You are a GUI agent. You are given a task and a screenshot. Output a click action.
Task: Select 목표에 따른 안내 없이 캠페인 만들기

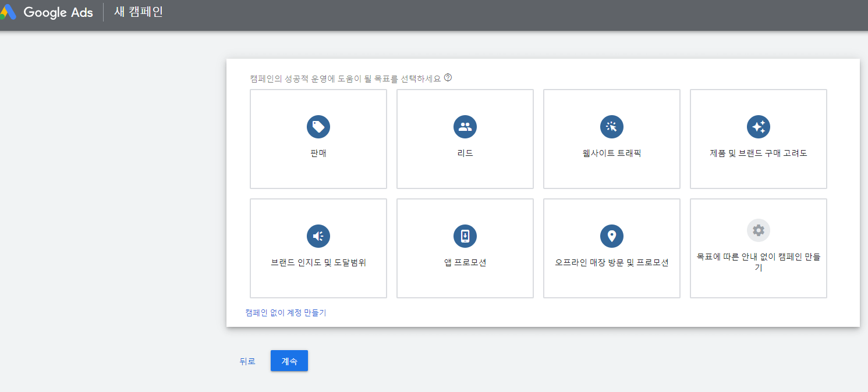759,248
